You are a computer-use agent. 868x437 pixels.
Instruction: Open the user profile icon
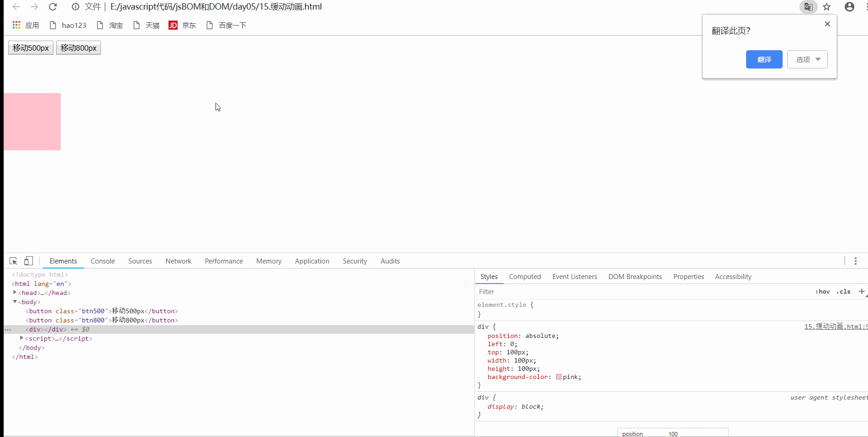849,7
